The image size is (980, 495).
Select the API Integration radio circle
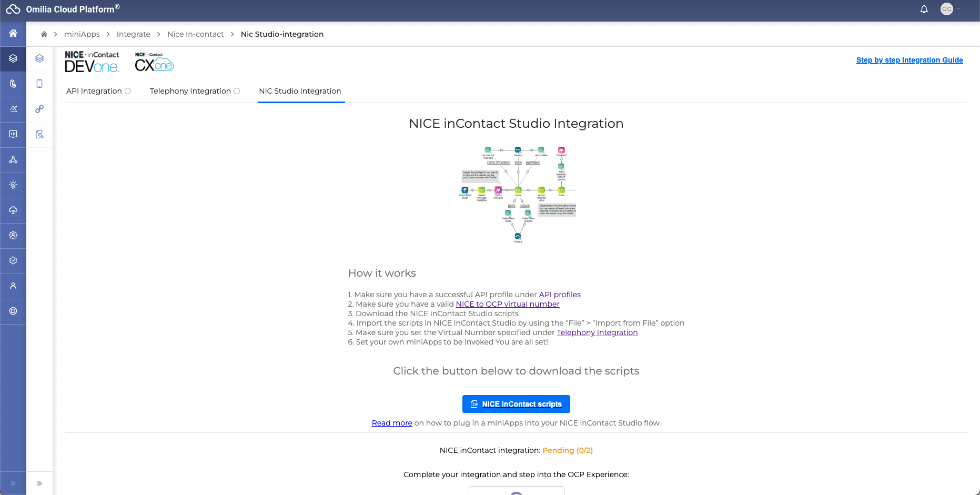tap(128, 91)
